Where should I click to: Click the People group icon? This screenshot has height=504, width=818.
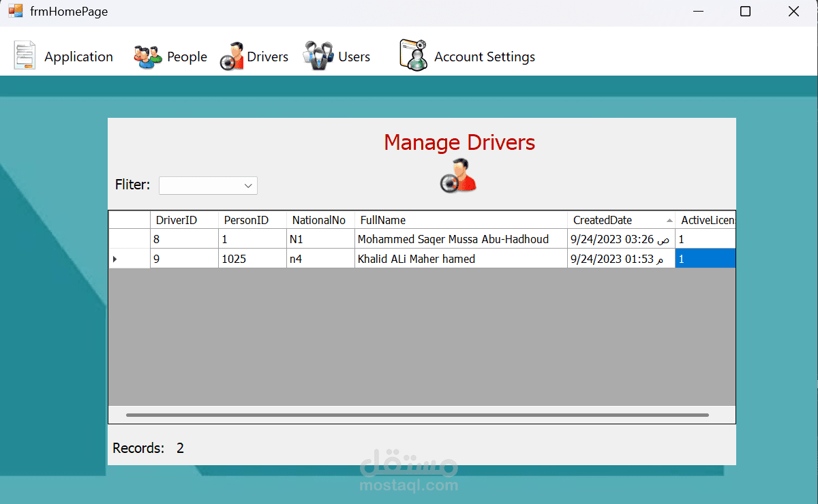point(147,57)
